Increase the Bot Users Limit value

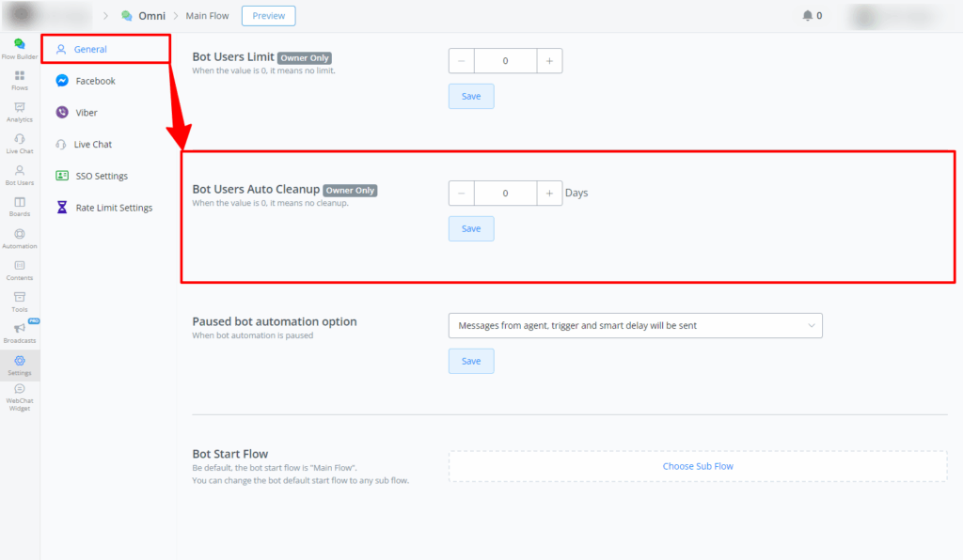click(x=549, y=61)
